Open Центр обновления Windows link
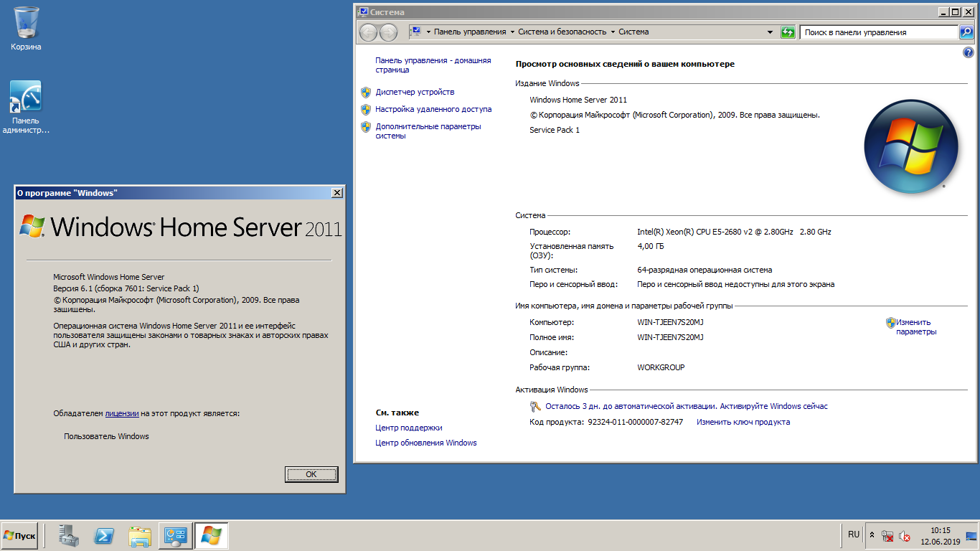The height and width of the screenshot is (551, 980). click(426, 443)
